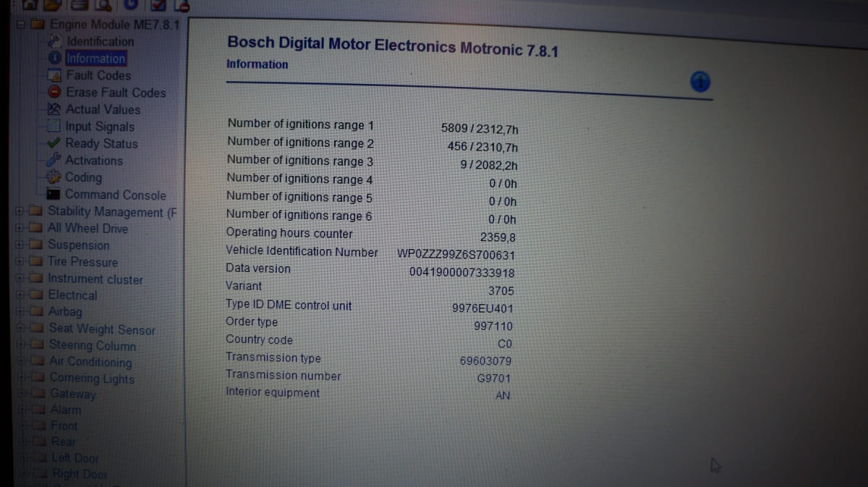868x487 pixels.
Task: Select the Ready Status green checkmark
Action: (x=55, y=143)
